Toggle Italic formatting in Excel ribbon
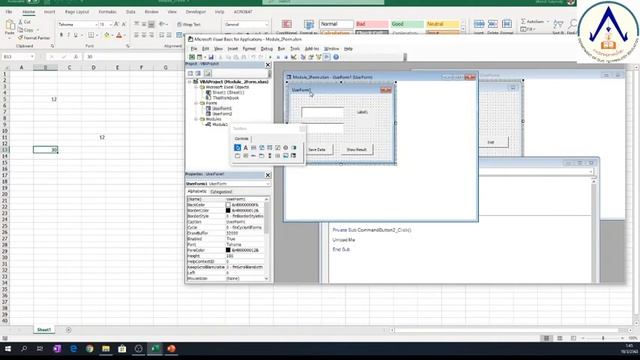 68,36
